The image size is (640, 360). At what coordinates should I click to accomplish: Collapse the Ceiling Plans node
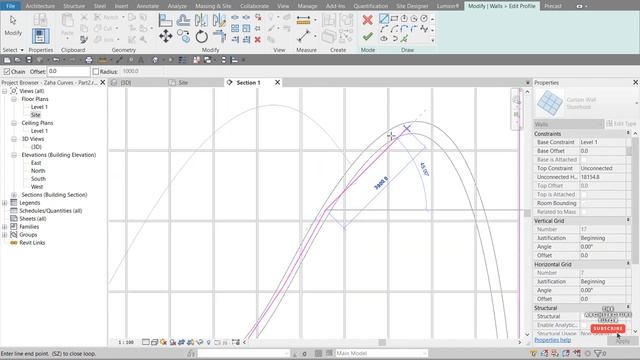[14, 123]
